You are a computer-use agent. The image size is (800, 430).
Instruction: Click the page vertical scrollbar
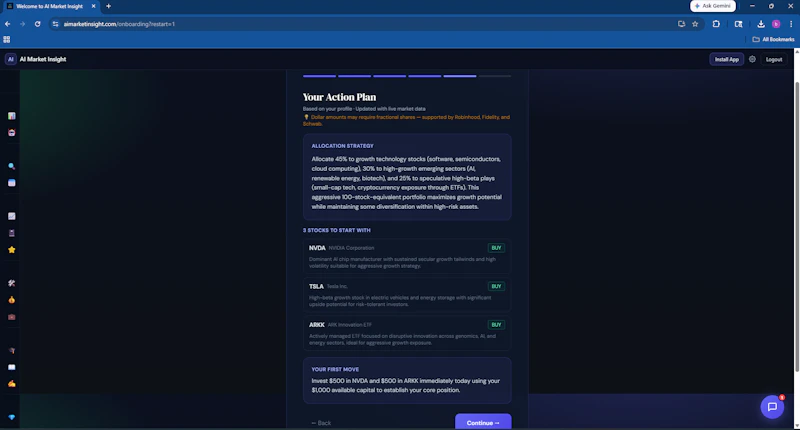coord(796,226)
